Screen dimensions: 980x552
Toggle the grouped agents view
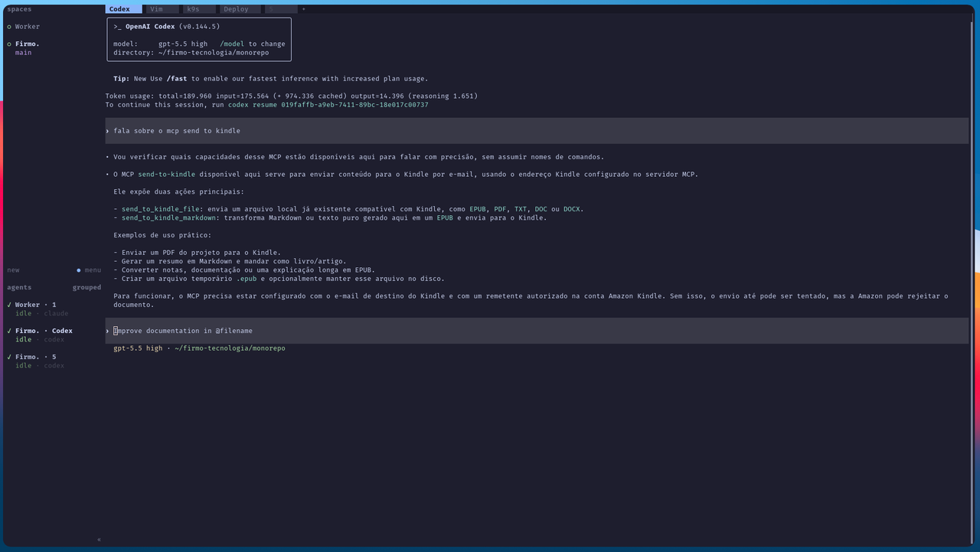87,288
